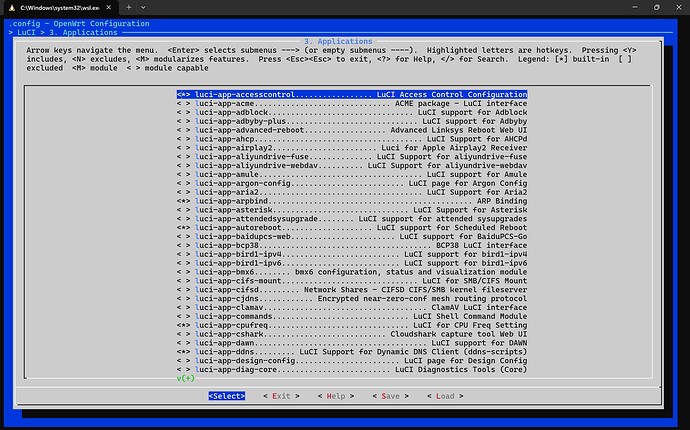Screen dimensions: 690x430
Task: Click 'Cloudshark capture tool Web UI' description
Action: (459, 334)
